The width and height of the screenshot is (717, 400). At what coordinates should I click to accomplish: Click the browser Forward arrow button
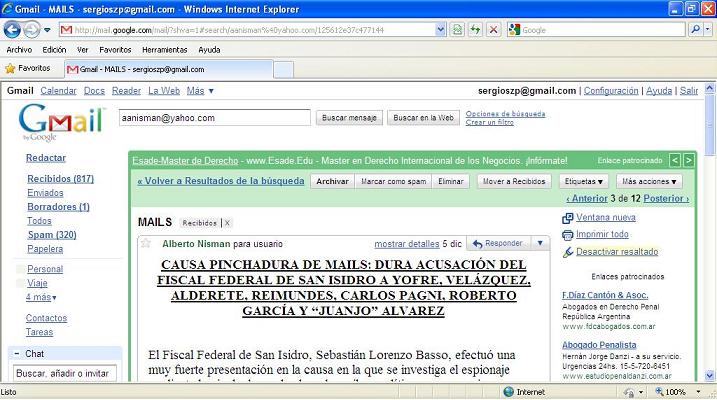coord(32,30)
